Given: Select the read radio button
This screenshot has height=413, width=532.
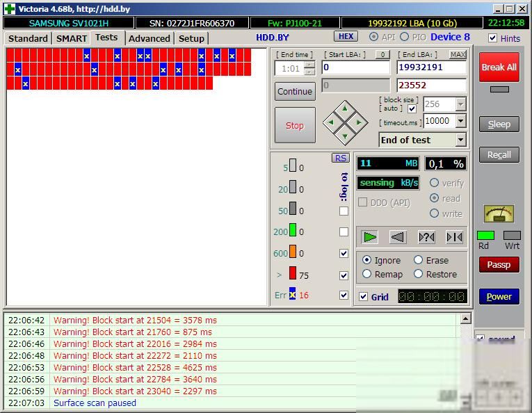Looking at the screenshot, I should coord(434,198).
